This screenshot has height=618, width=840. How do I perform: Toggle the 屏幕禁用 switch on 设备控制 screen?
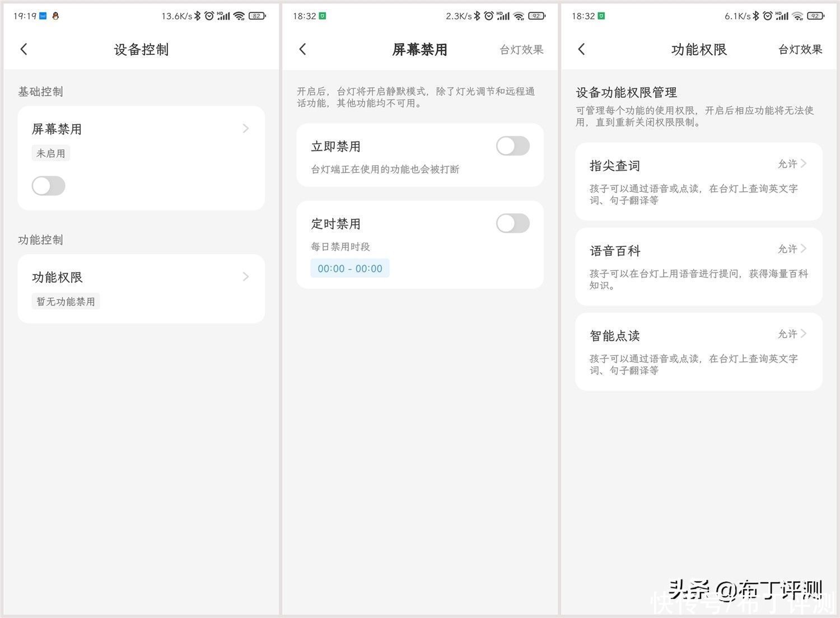pos(49,186)
